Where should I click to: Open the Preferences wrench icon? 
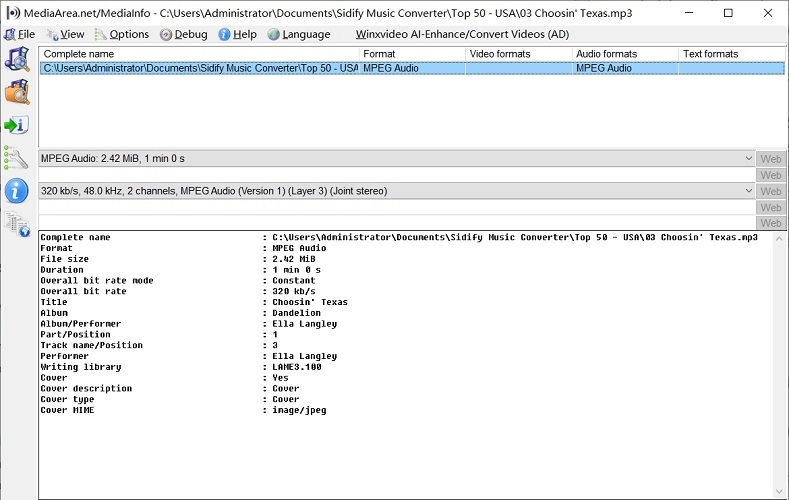tap(16, 158)
